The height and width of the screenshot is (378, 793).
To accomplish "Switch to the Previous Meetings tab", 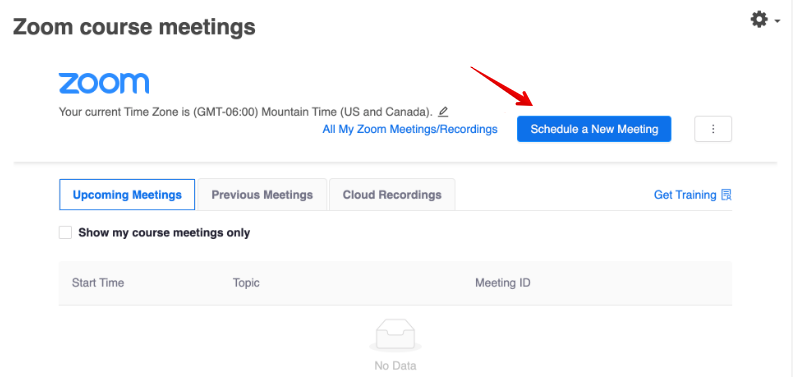I will 262,194.
